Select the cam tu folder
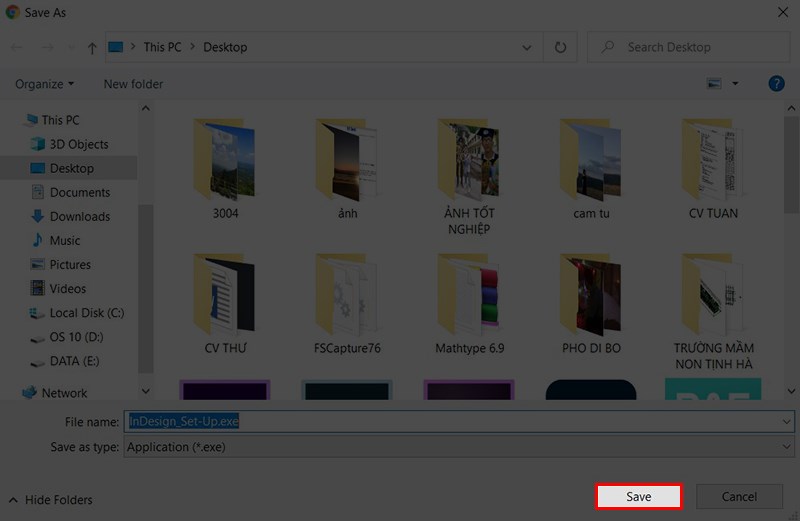Image resolution: width=800 pixels, height=521 pixels. click(591, 170)
